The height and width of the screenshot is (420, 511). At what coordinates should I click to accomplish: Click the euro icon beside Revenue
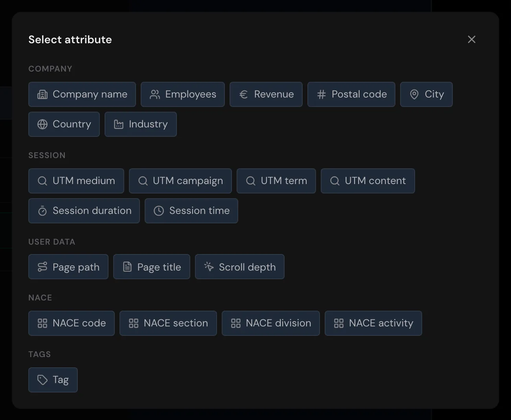[x=244, y=94]
